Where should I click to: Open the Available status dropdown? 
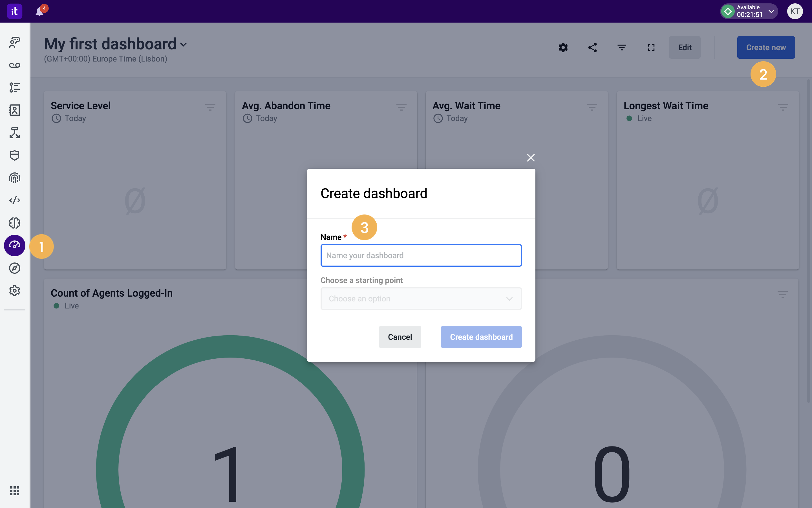pos(749,11)
